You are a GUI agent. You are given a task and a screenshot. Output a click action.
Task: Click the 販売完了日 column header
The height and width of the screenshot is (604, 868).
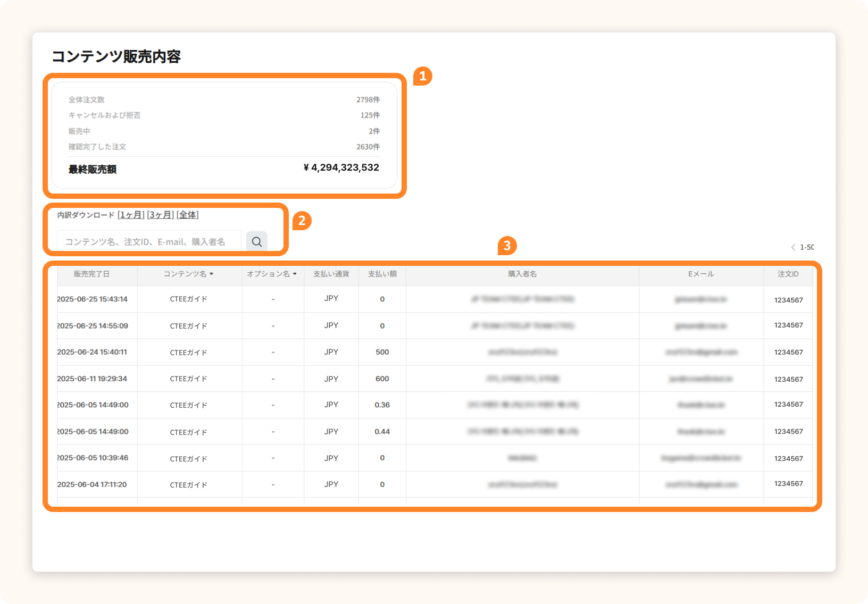(91, 274)
